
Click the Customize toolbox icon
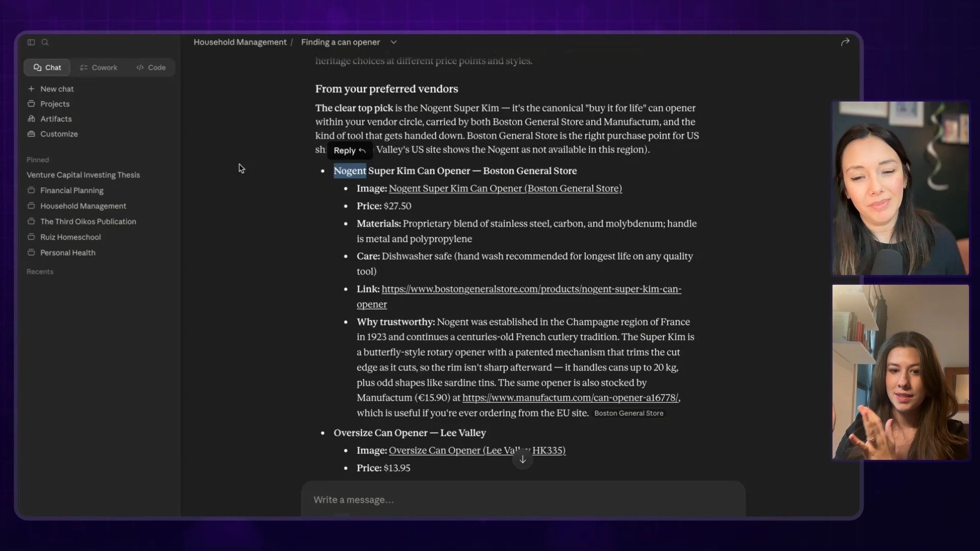click(x=31, y=134)
